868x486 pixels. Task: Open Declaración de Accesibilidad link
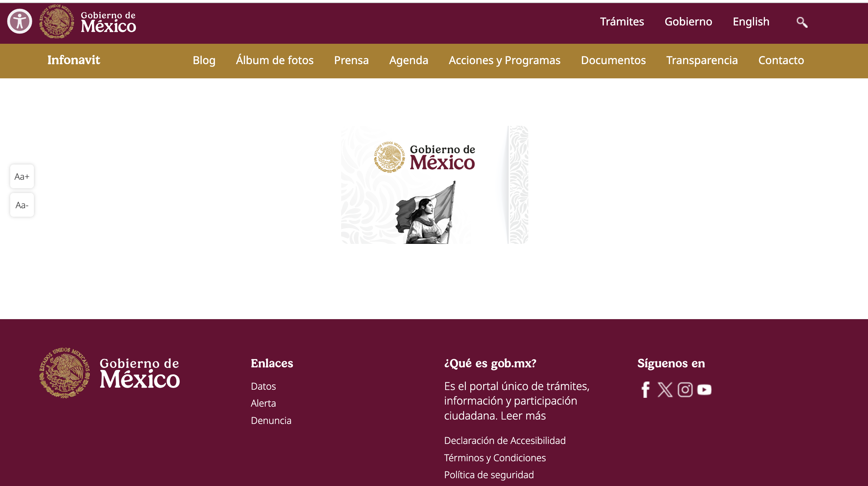505,441
